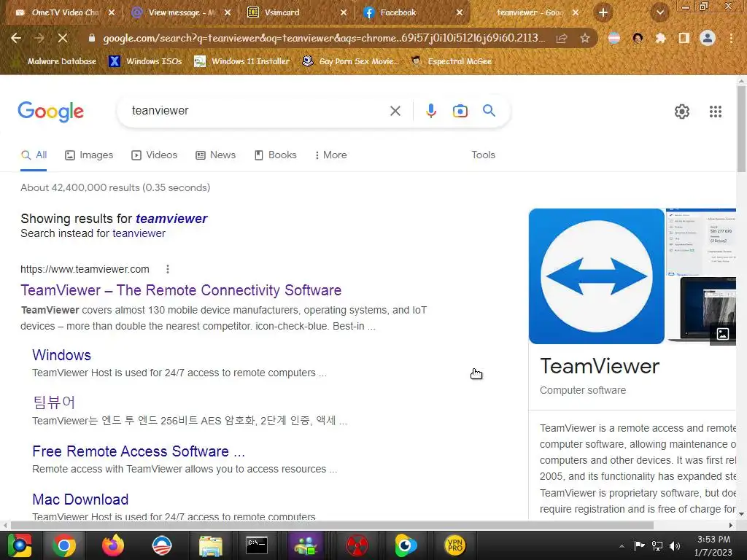Click the Google logo

pyautogui.click(x=50, y=112)
